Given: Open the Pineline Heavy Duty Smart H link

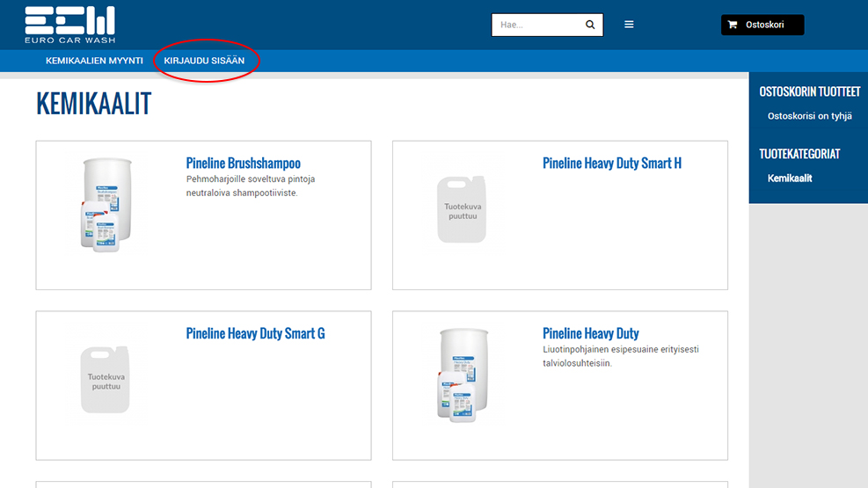Looking at the screenshot, I should pyautogui.click(x=611, y=164).
